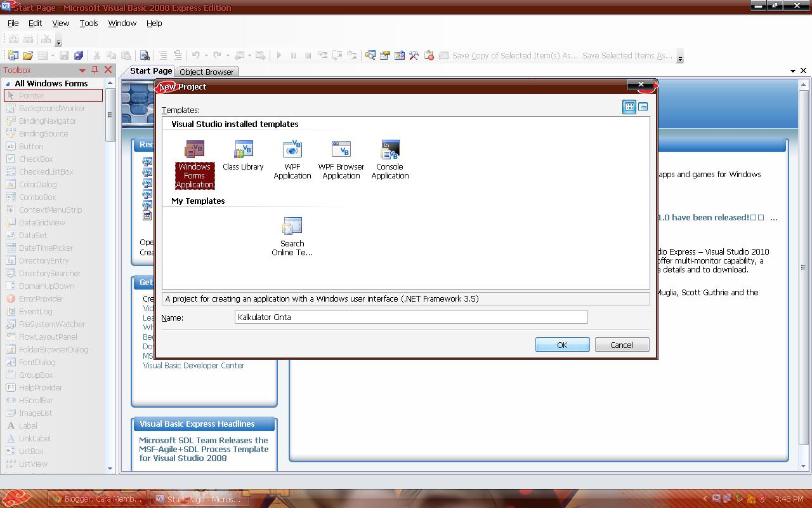Image resolution: width=812 pixels, height=508 pixels.
Task: Click the Cut scissors toolbar icon
Action: pyautogui.click(x=97, y=56)
